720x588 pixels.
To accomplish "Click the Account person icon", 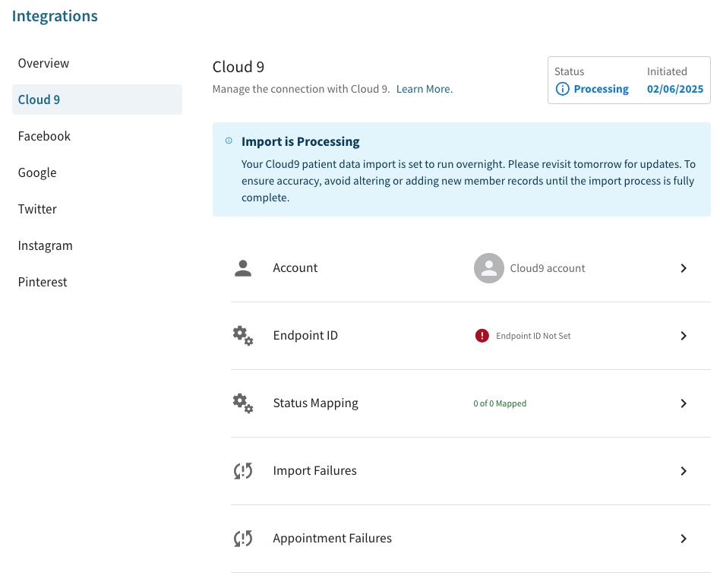I will coord(243,268).
